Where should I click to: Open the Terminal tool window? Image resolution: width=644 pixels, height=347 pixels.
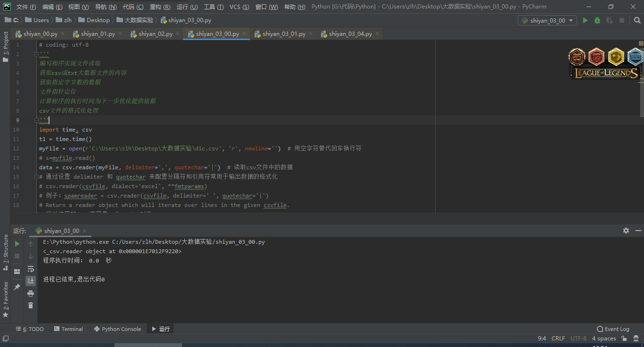(68, 329)
